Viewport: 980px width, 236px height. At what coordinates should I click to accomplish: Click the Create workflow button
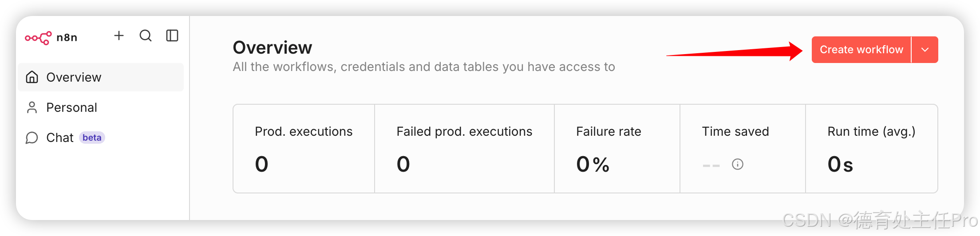tap(861, 50)
